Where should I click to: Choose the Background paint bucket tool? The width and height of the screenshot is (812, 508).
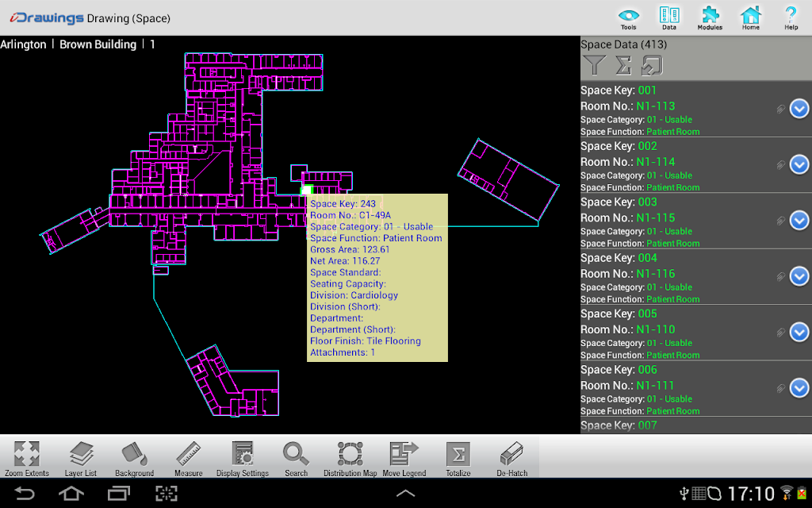[135, 459]
